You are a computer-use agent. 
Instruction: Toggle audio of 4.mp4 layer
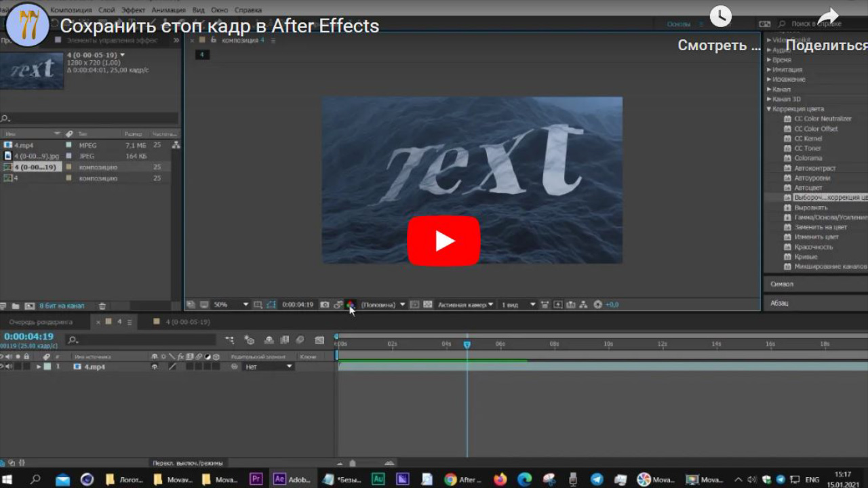pyautogui.click(x=9, y=367)
